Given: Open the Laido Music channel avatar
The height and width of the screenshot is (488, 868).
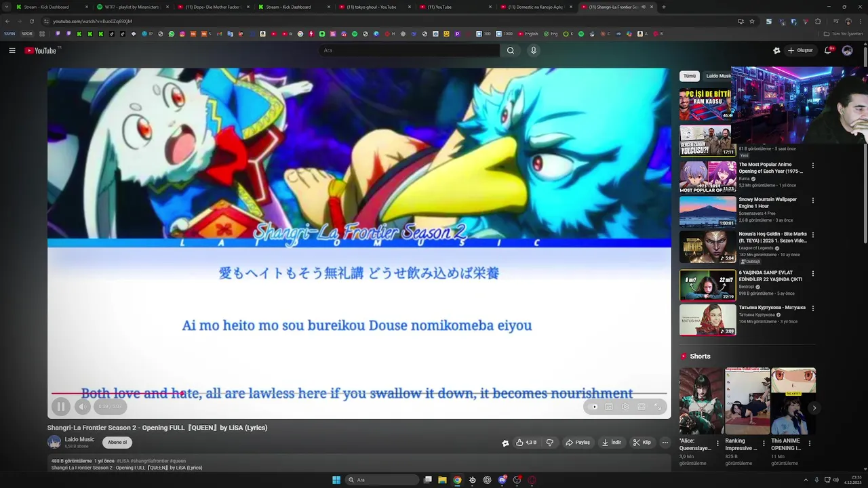Looking at the screenshot, I should [x=54, y=443].
